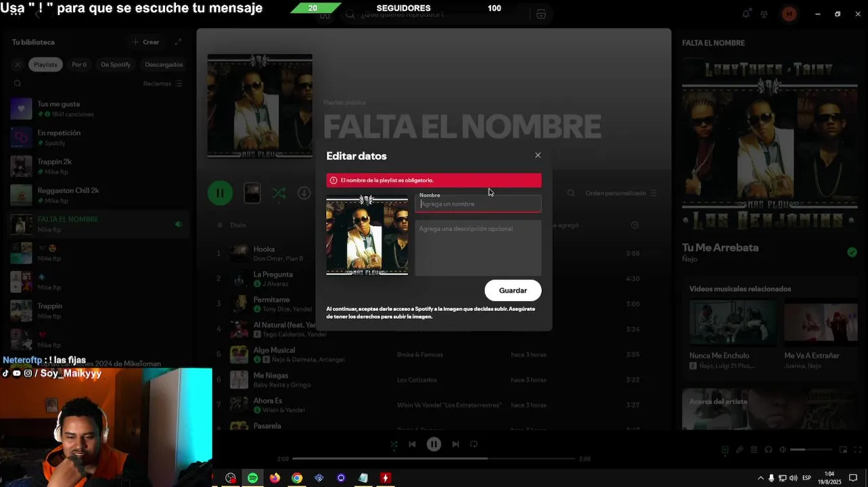Click Crear in the library
The width and height of the screenshot is (868, 487).
click(x=146, y=42)
